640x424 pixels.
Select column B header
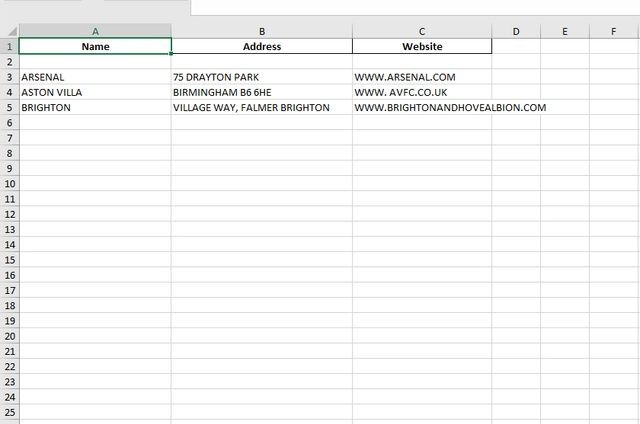click(x=261, y=31)
